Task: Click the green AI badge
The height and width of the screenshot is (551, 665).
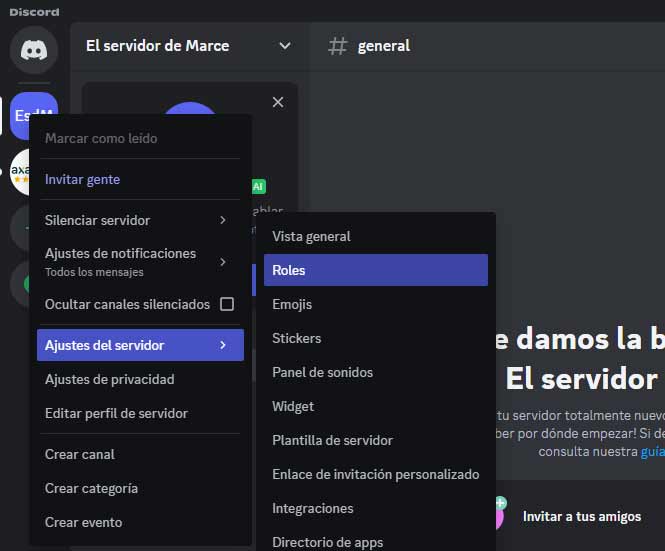Action: click(259, 186)
